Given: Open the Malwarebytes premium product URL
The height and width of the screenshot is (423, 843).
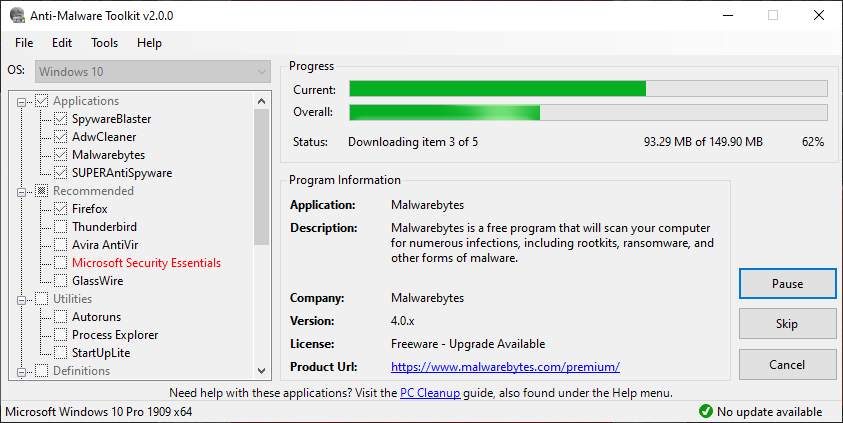Looking at the screenshot, I should pyautogui.click(x=505, y=367).
